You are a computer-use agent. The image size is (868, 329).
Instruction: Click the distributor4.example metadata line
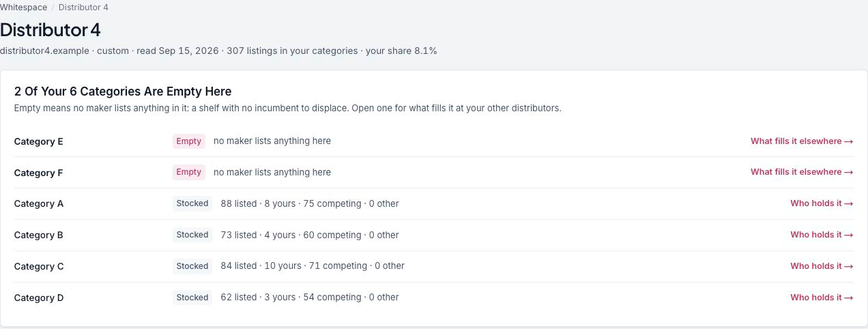coord(218,51)
